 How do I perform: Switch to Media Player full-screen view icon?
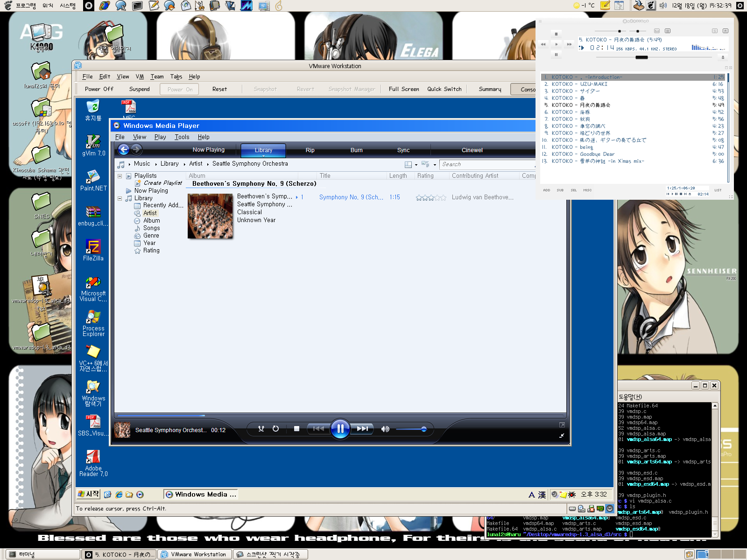tap(562, 425)
